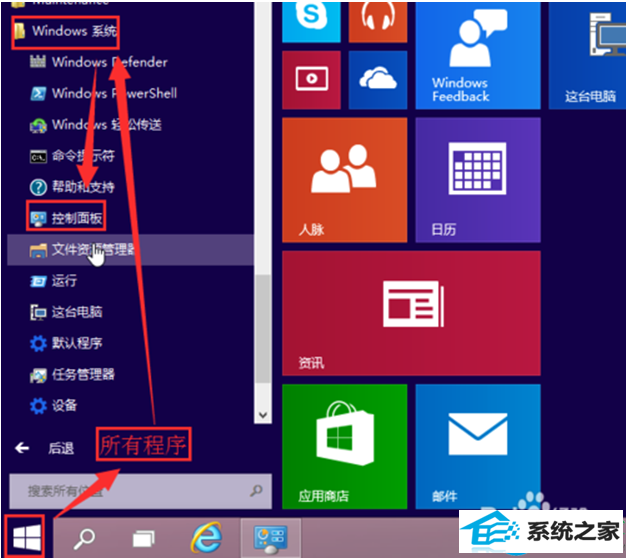Collapse the Windows 系统 folder
Screen dimensions: 628x558
click(65, 31)
